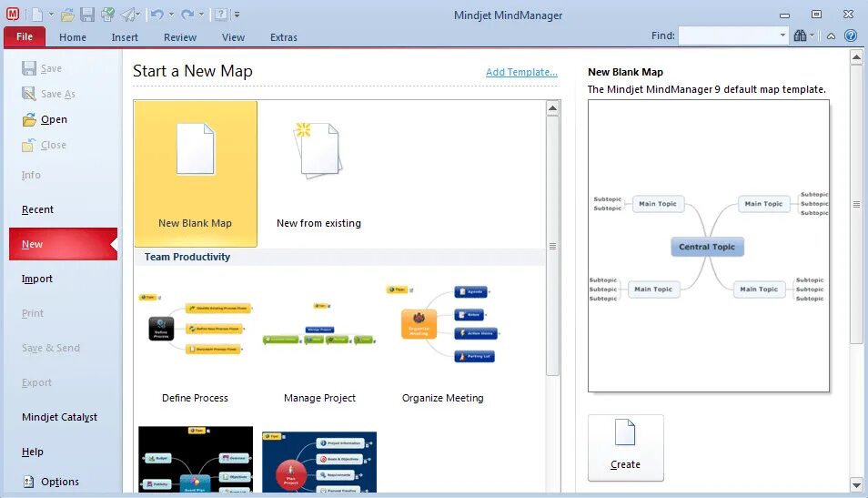Click the template list scroll up arrow

552,108
